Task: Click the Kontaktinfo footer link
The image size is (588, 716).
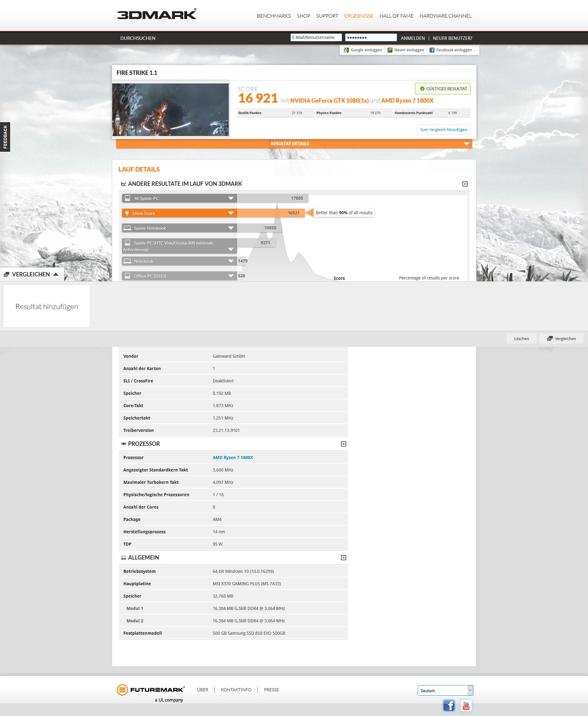Action: point(236,690)
